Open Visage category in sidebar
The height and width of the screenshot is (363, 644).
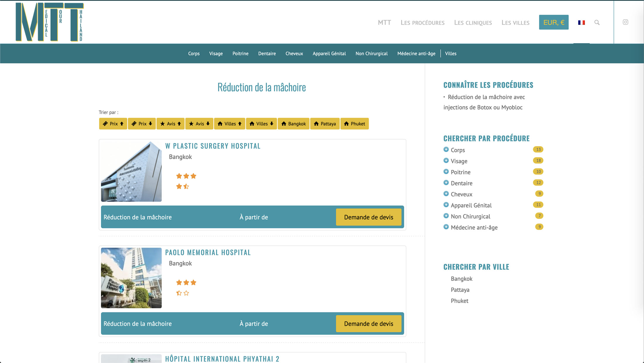click(x=459, y=161)
